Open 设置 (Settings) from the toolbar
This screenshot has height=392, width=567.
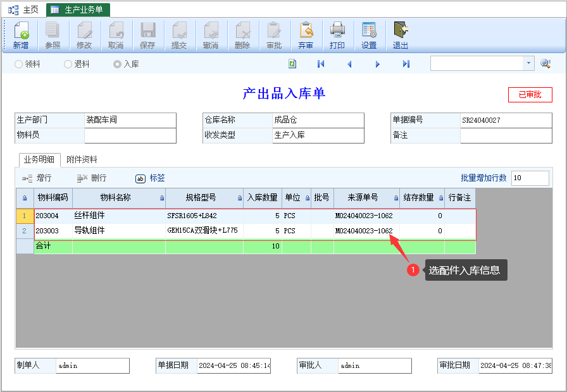(x=369, y=35)
